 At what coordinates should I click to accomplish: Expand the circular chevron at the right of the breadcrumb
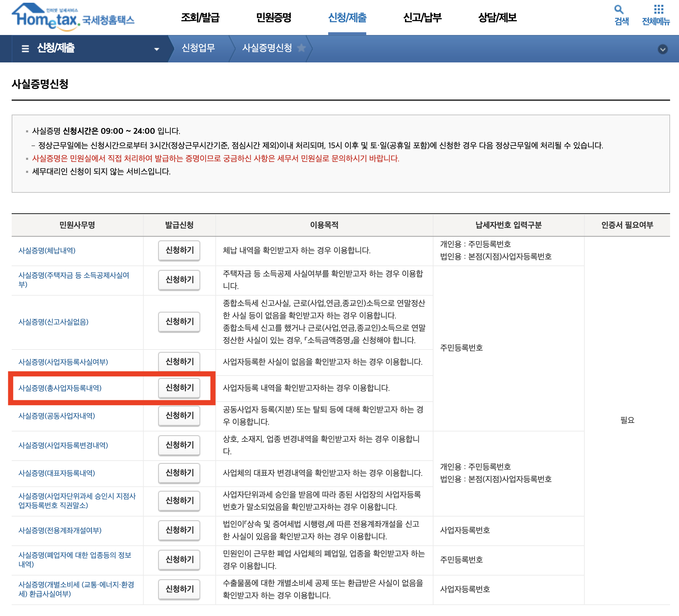coord(663,49)
